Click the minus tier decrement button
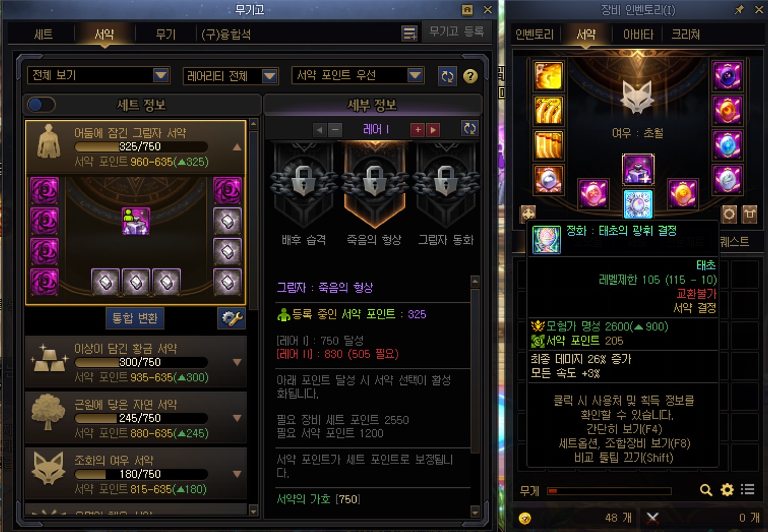 pyautogui.click(x=335, y=130)
